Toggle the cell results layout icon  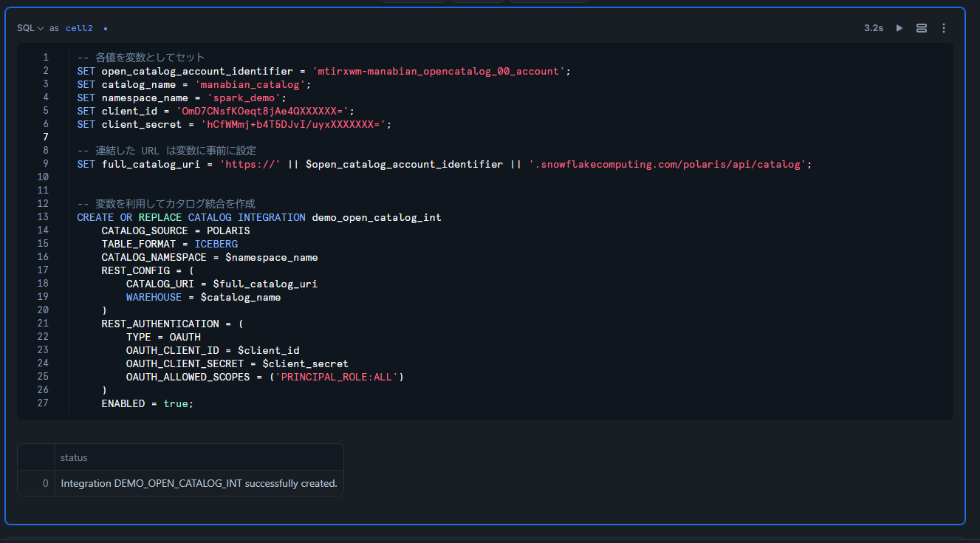tap(922, 28)
